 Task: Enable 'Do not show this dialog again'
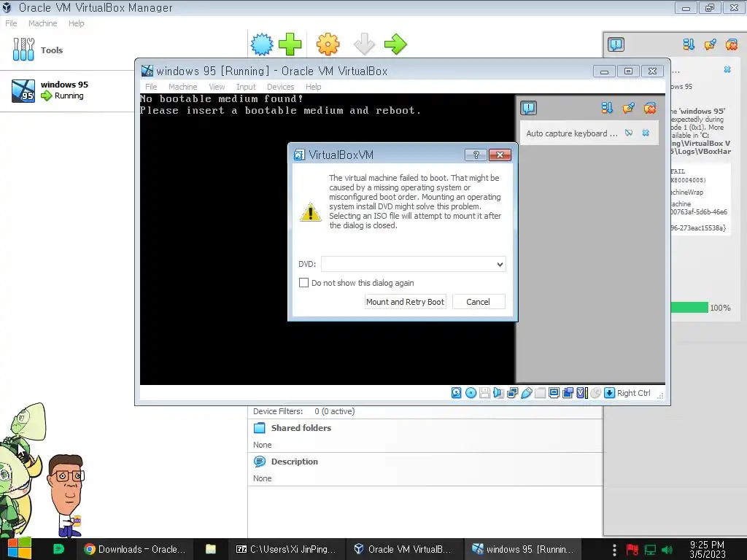coord(303,282)
